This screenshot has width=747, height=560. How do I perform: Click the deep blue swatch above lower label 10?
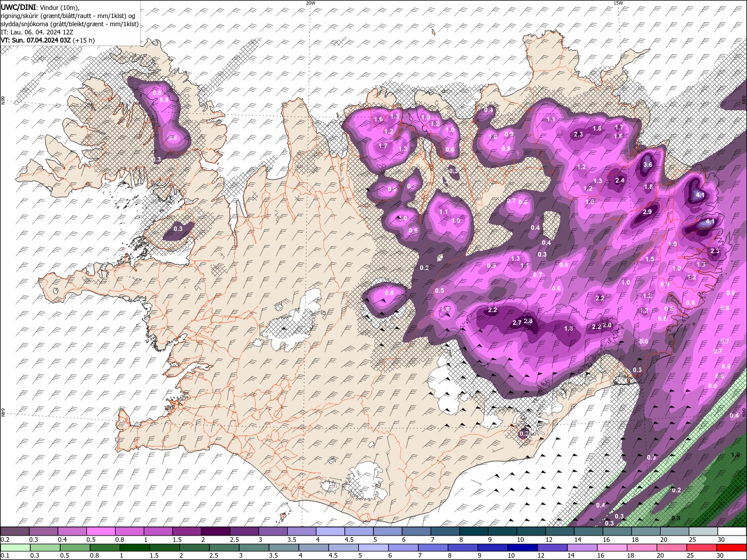click(x=521, y=548)
